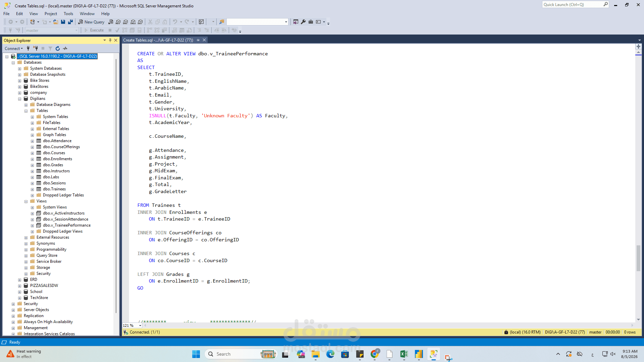Click the Execute query button
The image size is (644, 362).
point(94,30)
